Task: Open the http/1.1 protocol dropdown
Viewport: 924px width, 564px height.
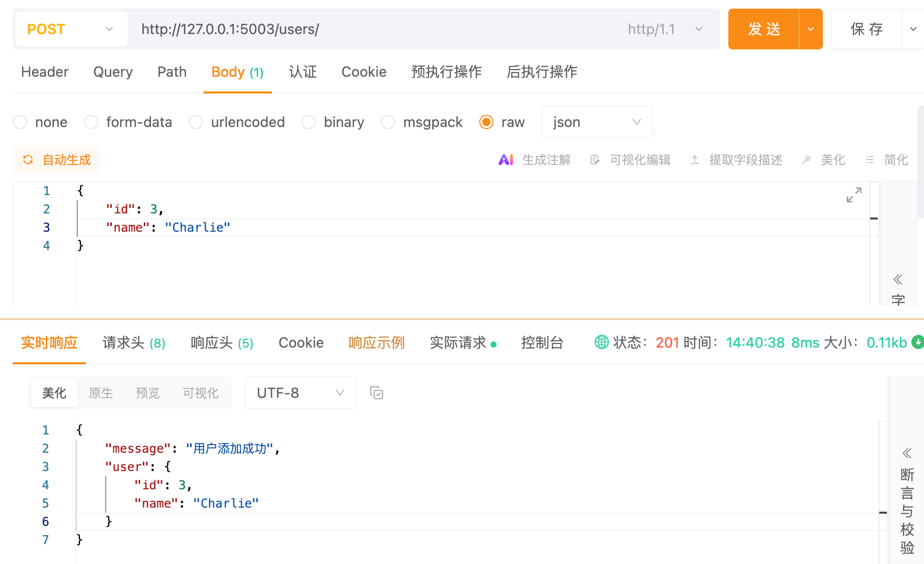Action: click(665, 29)
